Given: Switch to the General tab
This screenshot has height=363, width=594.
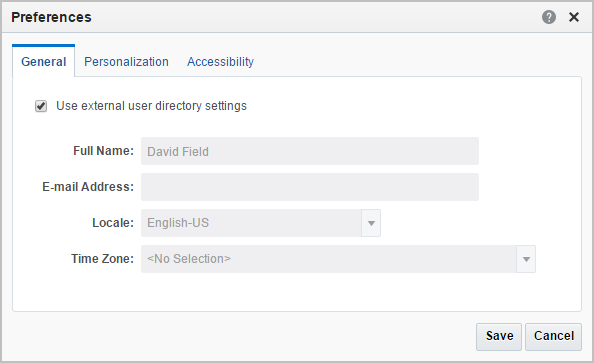Looking at the screenshot, I should tap(44, 61).
